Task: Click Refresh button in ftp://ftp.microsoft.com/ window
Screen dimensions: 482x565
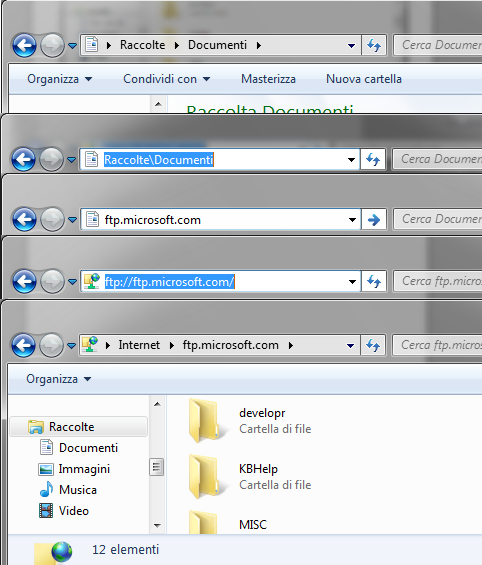Action: 374,281
